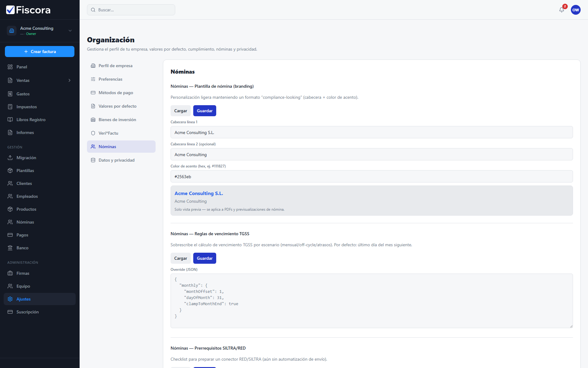Image resolution: width=588 pixels, height=368 pixels.
Task: Click the Override JSON text area
Action: point(371,301)
